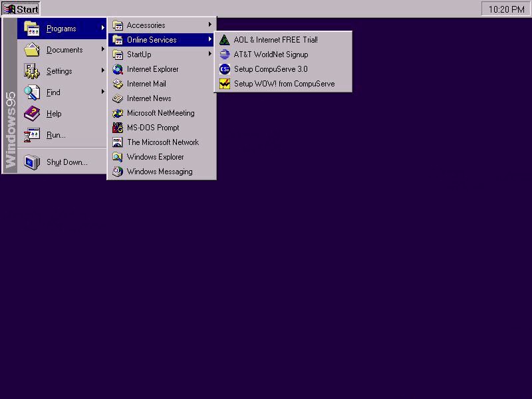Click the Internet Explorer globe icon
Viewport: 532px width, 399px height.
tap(118, 69)
